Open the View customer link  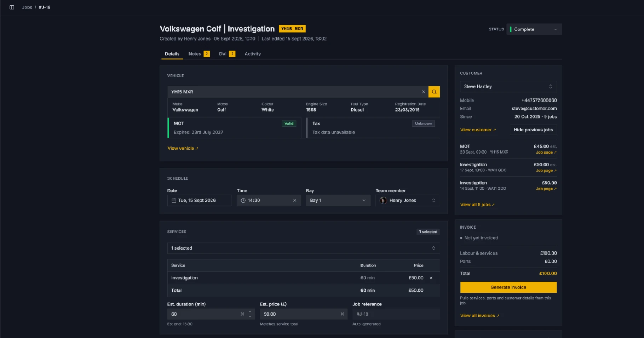[x=478, y=130]
